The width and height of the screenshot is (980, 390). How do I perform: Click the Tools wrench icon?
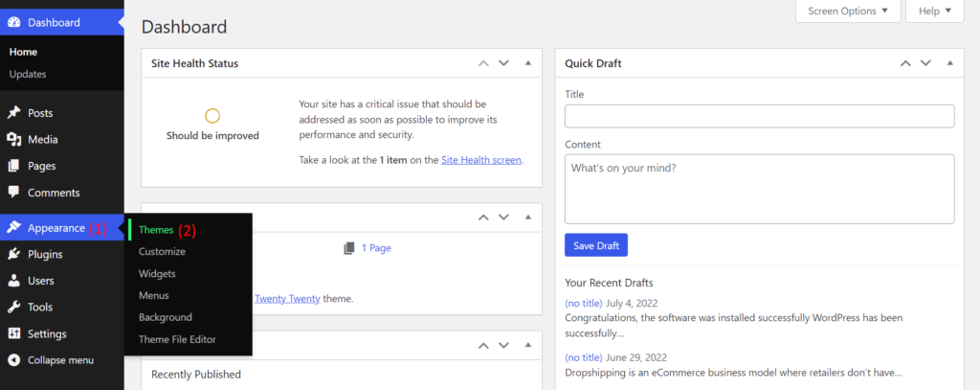pos(13,307)
